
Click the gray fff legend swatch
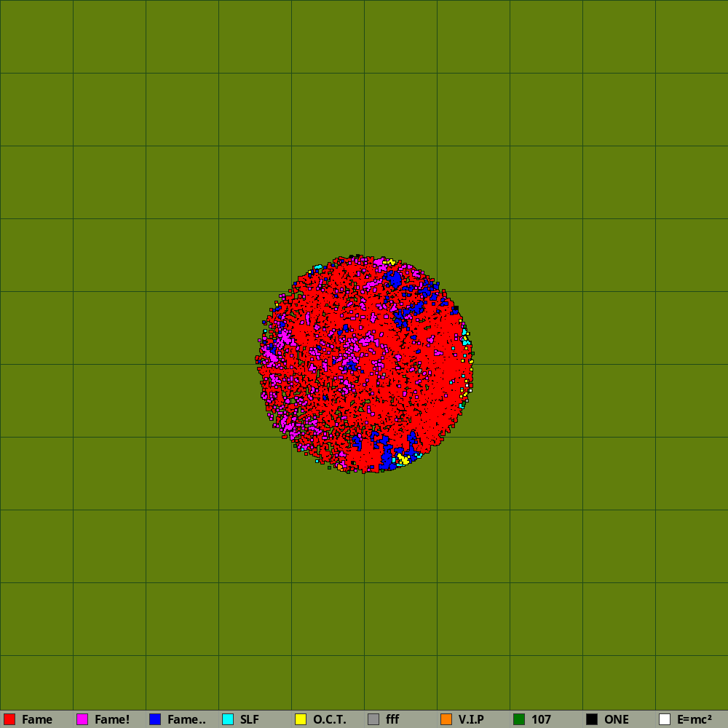373,719
